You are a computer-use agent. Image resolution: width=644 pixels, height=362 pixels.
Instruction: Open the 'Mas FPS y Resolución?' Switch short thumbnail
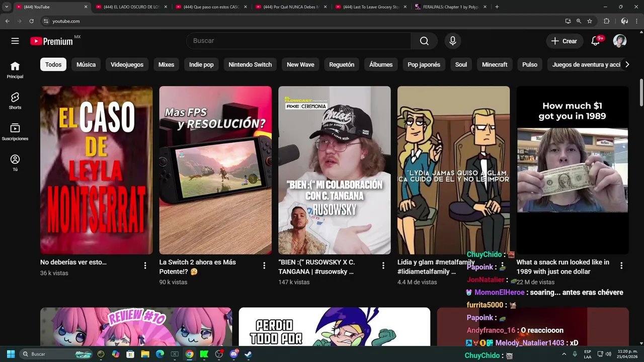[x=215, y=170]
